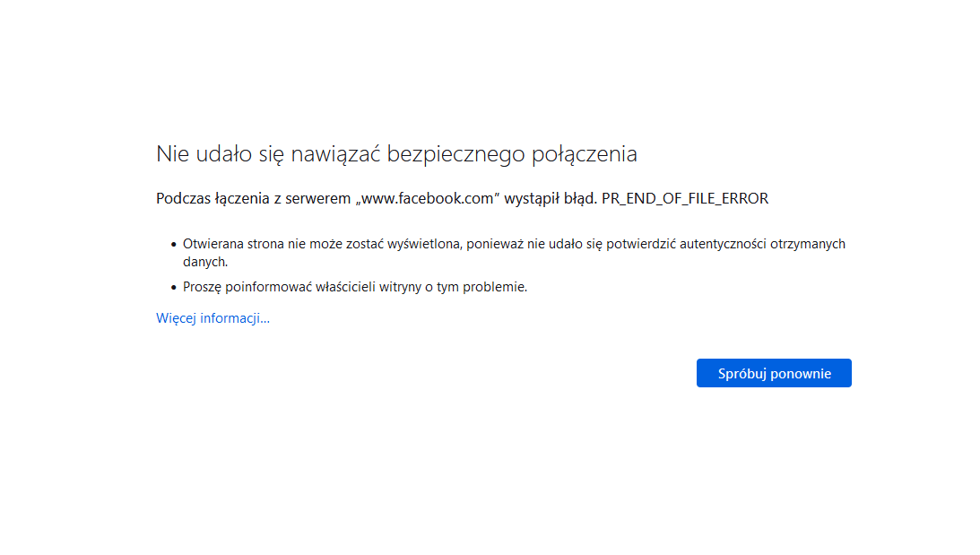The height and width of the screenshot is (555, 980).
Task: Click 'Proszę poinformować' in second bullet
Action: point(240,287)
